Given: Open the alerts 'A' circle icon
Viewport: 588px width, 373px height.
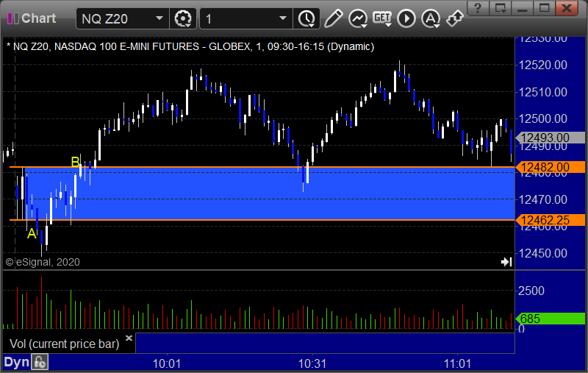Looking at the screenshot, I should coord(431,18).
